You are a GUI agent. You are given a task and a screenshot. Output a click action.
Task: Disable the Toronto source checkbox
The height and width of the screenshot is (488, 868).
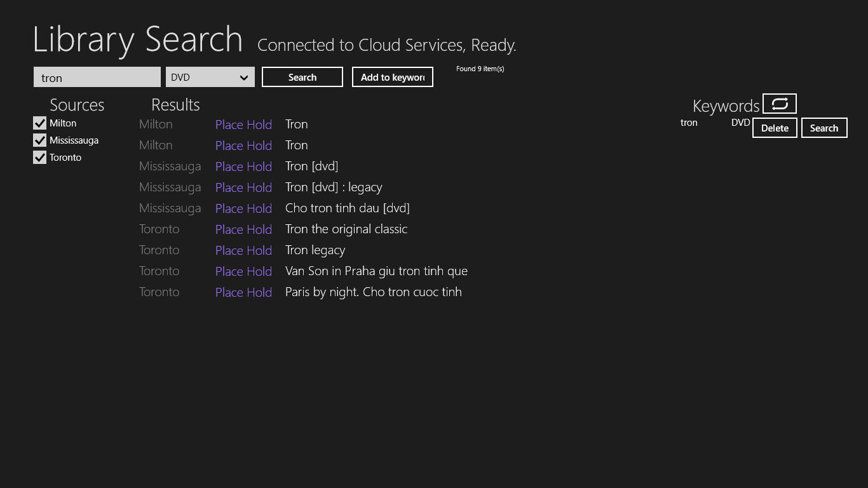click(x=40, y=158)
